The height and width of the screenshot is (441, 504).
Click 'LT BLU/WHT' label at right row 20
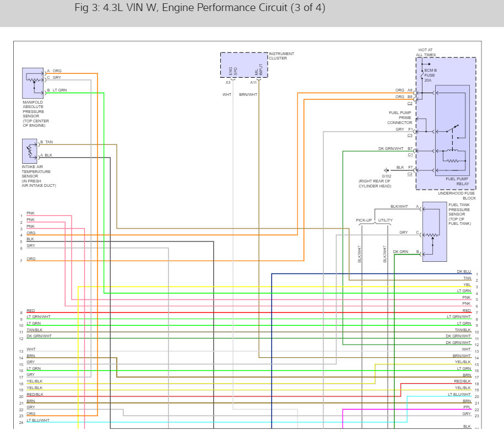(x=459, y=394)
